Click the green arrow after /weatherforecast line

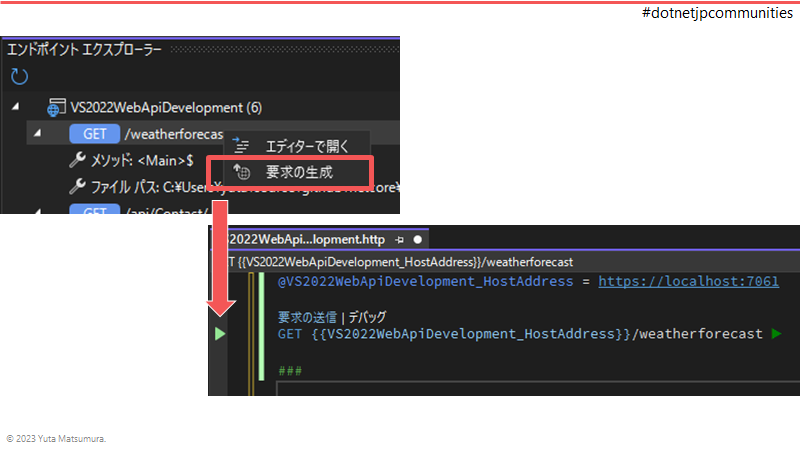777,334
